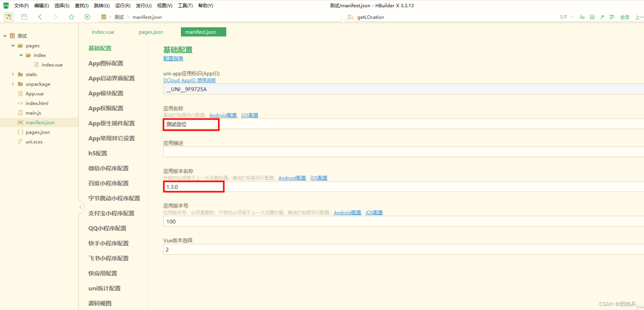The height and width of the screenshot is (310, 644).
Task: Open the App原生插件配置 section
Action: pos(111,123)
